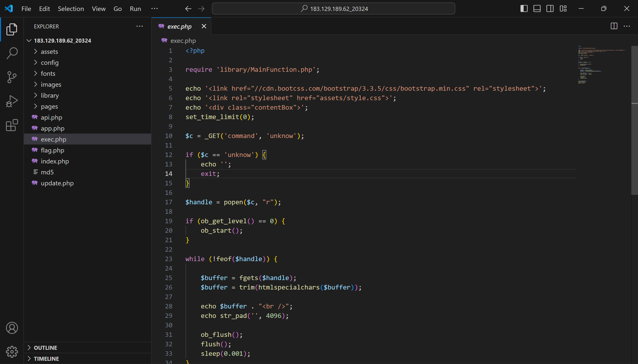
Task: Open Run and Debug view
Action: pyautogui.click(x=12, y=101)
